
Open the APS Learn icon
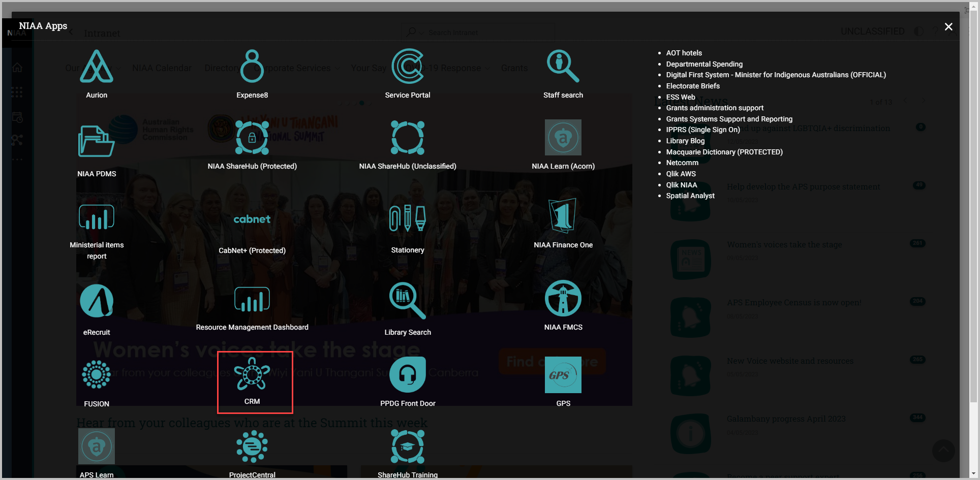click(x=97, y=446)
